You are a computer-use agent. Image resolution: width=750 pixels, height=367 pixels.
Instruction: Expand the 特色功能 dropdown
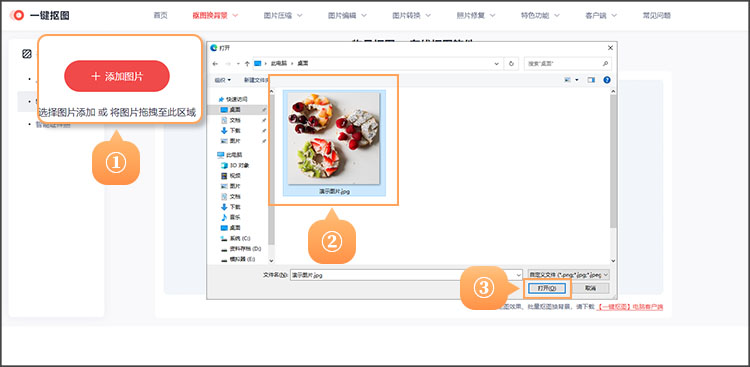point(540,15)
